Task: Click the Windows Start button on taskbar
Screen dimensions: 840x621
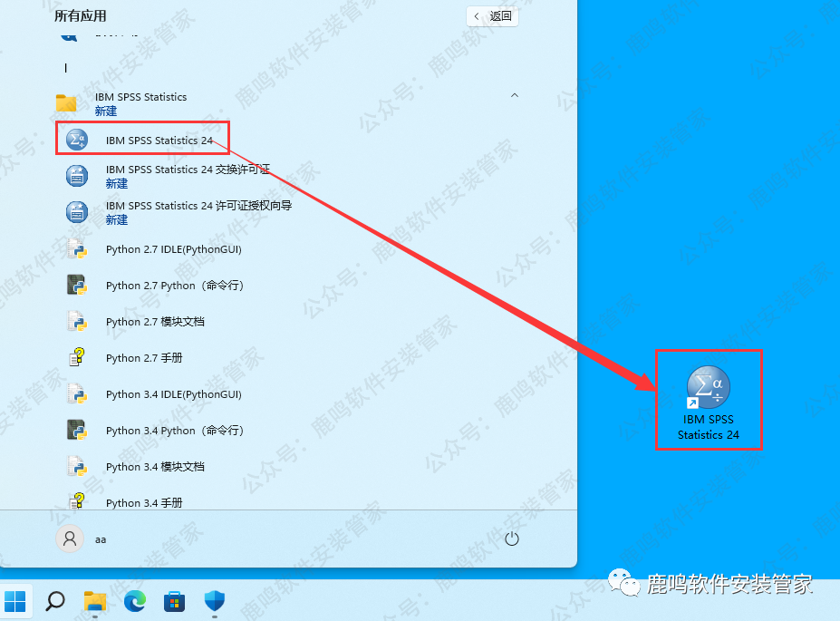Action: [x=15, y=600]
